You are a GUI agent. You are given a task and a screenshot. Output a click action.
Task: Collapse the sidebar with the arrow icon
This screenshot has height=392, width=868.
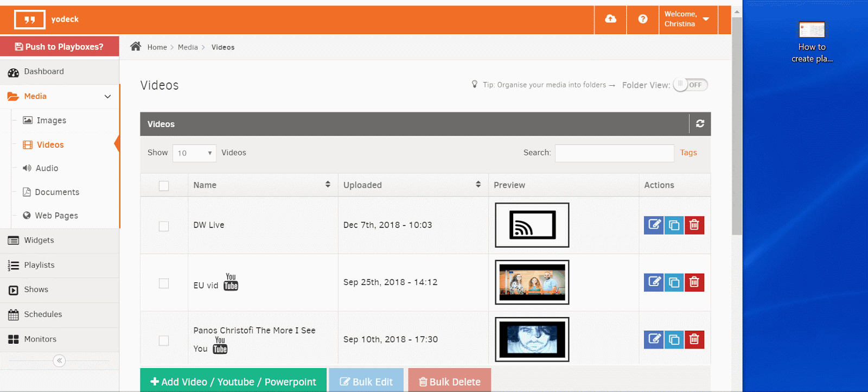59,361
